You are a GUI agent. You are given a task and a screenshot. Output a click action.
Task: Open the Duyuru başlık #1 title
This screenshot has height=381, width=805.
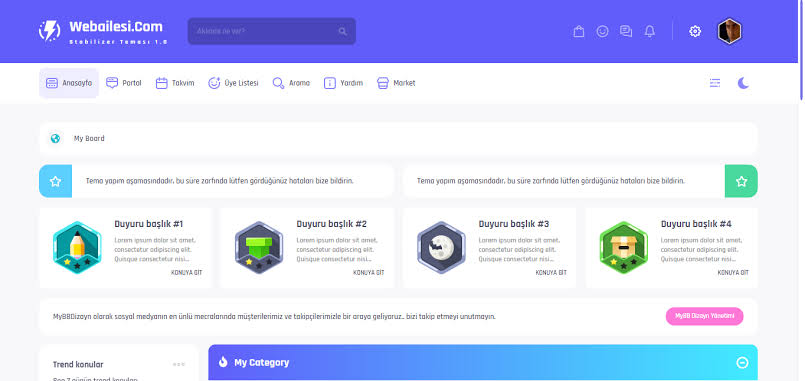pyautogui.click(x=149, y=224)
